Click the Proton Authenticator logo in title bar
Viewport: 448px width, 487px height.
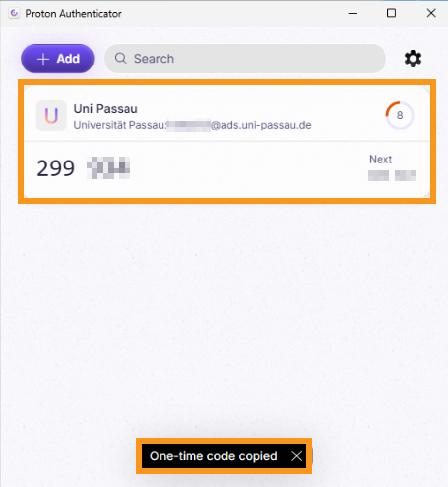pyautogui.click(x=14, y=13)
